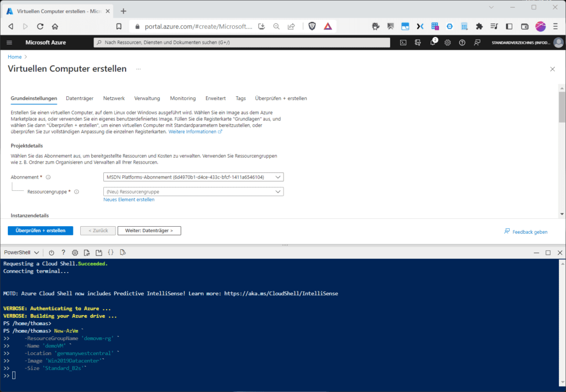Open the ellipsis menu beside the page title
This screenshot has height=392, width=566.
pyautogui.click(x=138, y=69)
